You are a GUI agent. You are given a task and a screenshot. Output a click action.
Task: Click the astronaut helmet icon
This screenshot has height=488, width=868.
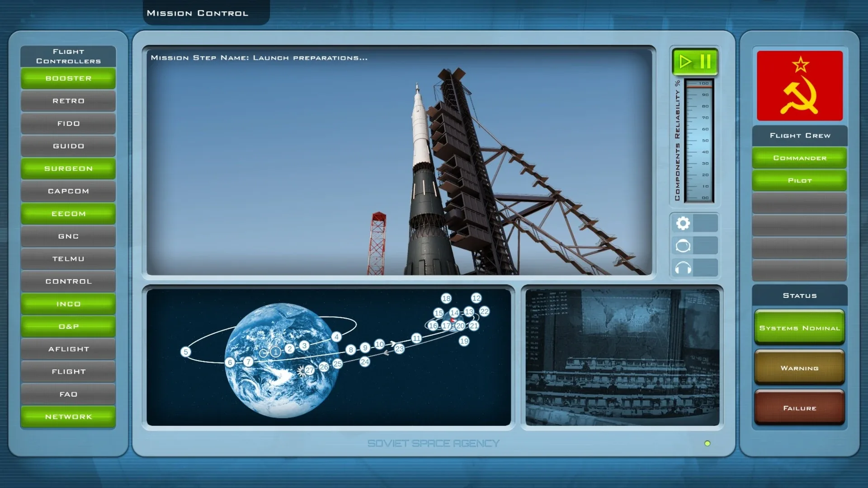click(683, 246)
